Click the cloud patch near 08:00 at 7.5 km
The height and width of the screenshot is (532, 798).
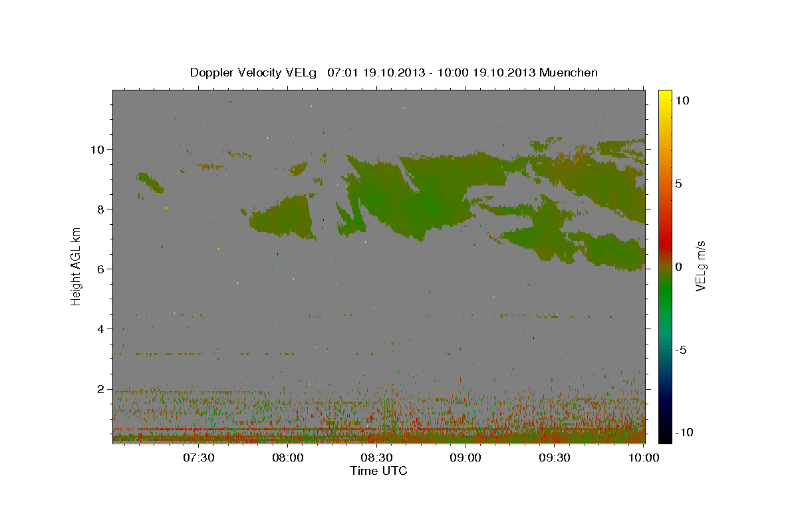(x=283, y=216)
